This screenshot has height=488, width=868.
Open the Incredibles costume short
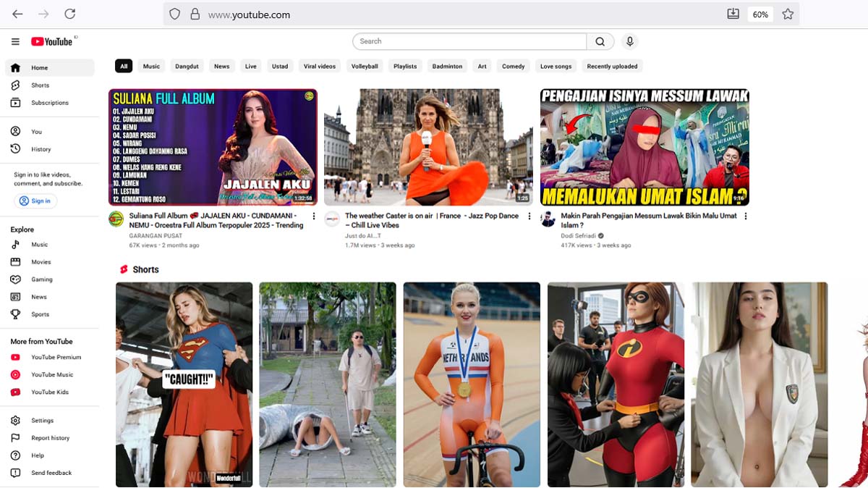tap(616, 384)
